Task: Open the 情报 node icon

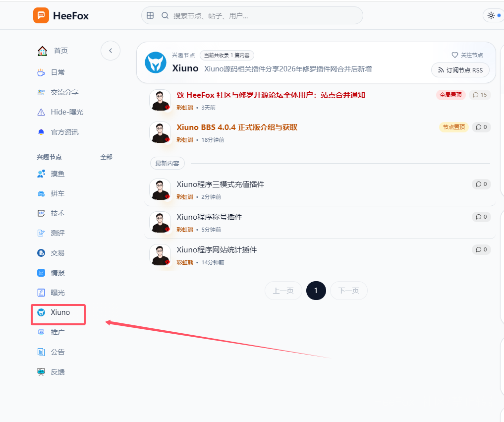Action: pyautogui.click(x=41, y=273)
